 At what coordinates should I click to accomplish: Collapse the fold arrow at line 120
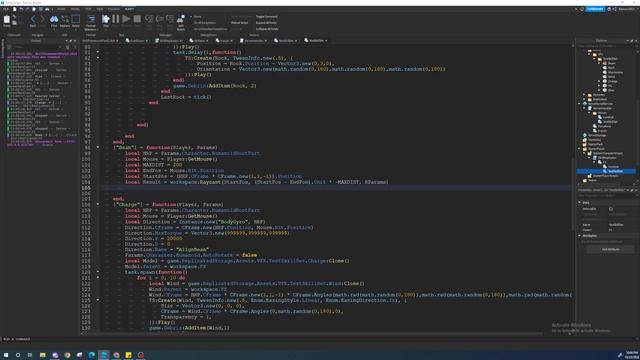coord(98,272)
